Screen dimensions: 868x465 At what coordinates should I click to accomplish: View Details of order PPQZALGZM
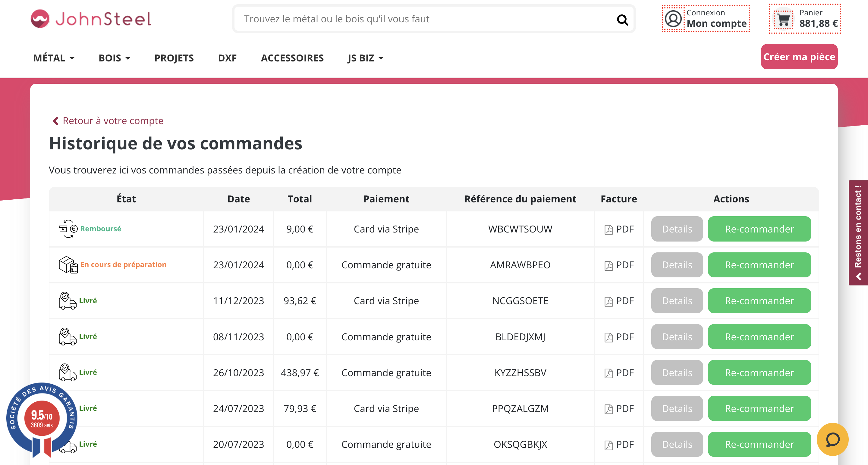point(677,408)
